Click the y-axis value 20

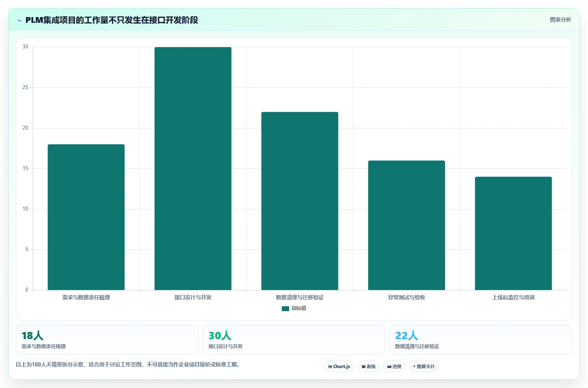[x=25, y=128]
